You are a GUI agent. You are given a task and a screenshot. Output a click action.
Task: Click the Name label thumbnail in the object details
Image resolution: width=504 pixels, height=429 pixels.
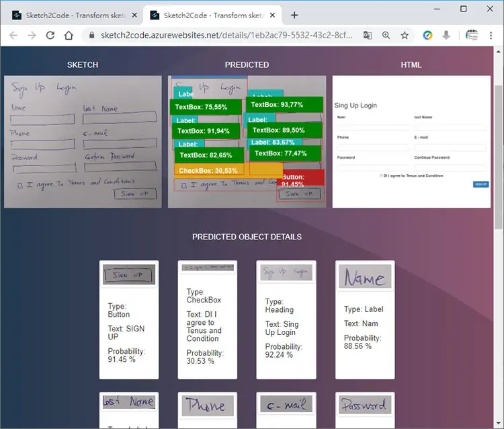365,276
